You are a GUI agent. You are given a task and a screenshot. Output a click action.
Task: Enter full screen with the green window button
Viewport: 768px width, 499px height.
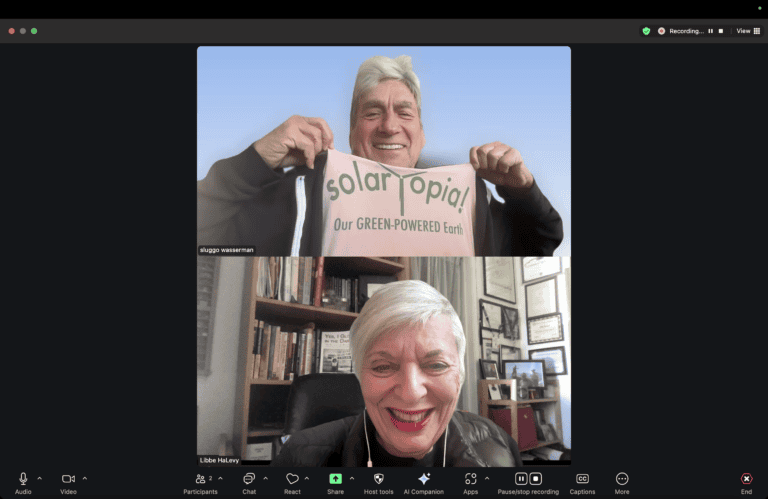click(34, 31)
